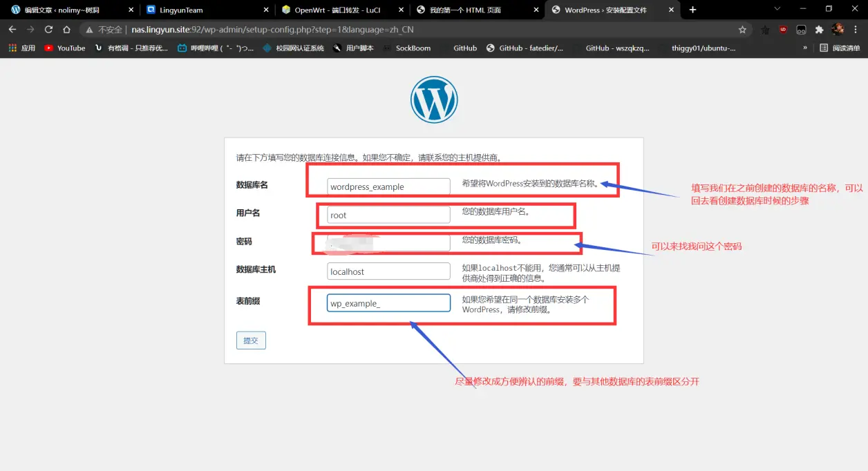Open the 有格调 bookmark

pos(131,48)
